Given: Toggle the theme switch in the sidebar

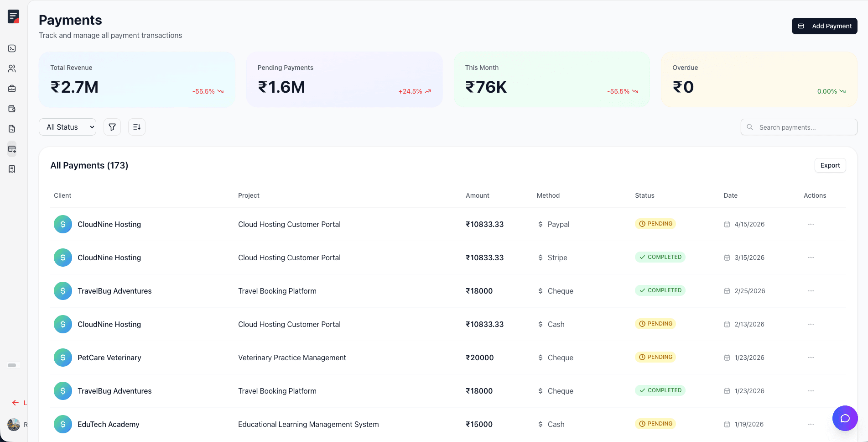Looking at the screenshot, I should coord(12,365).
